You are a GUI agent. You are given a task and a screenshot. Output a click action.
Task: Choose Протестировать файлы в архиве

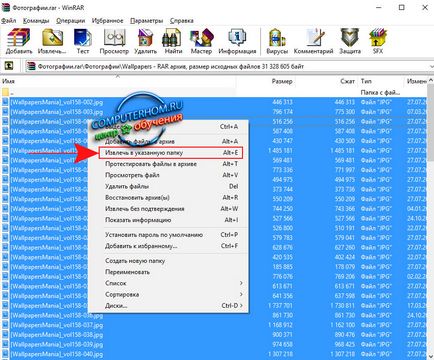click(x=168, y=164)
